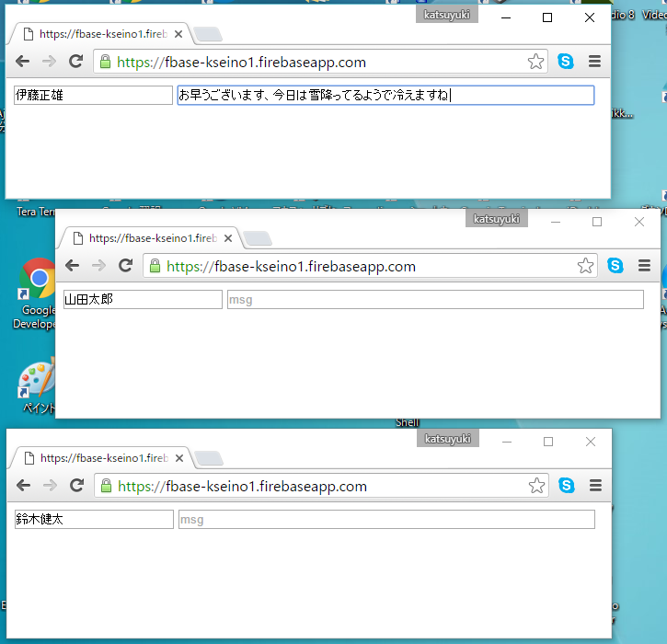Click Forward arrow in bottom browser window
Image resolution: width=667 pixels, height=644 pixels.
(51, 486)
